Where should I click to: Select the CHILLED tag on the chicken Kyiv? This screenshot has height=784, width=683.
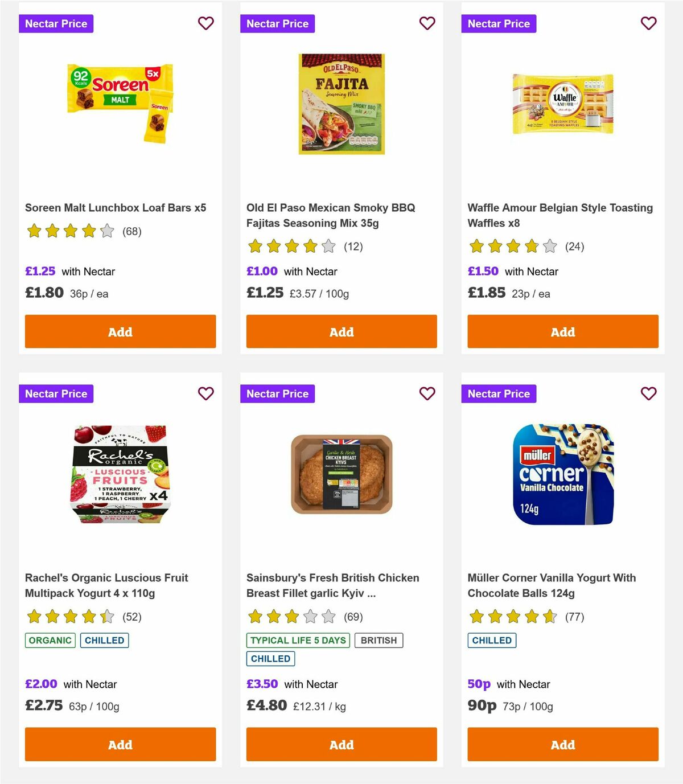point(270,658)
